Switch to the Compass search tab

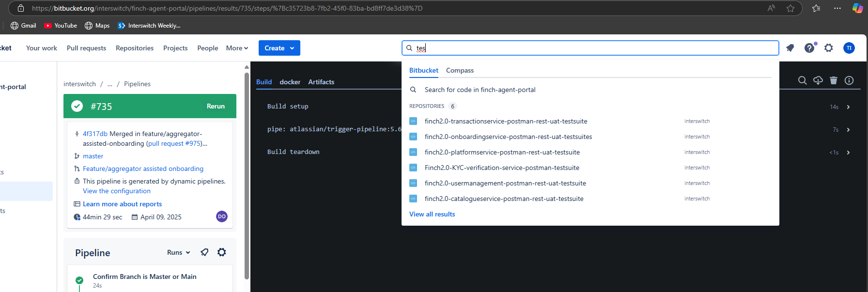pos(460,70)
